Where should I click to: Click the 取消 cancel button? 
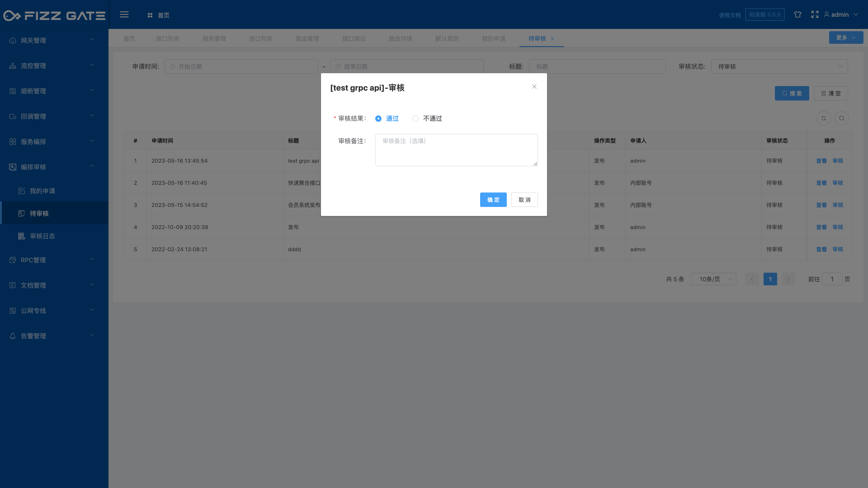[x=524, y=200]
